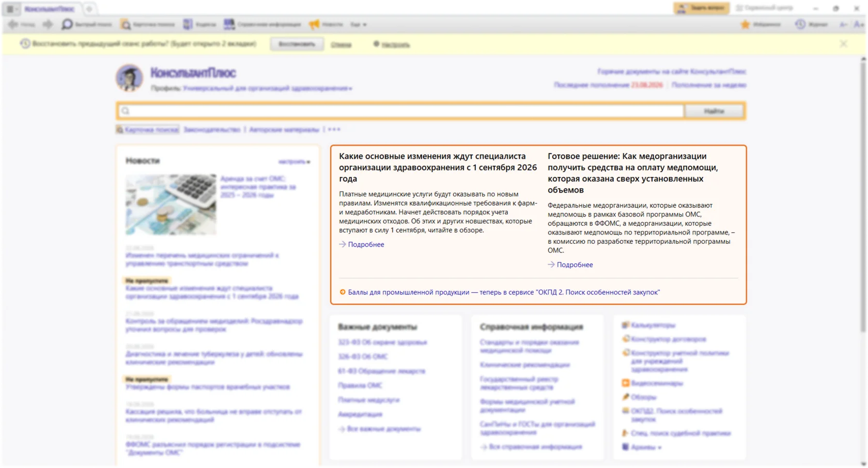Select the КонсультантПлюс tab
Viewport: 868px width, 468px height.
coord(49,9)
